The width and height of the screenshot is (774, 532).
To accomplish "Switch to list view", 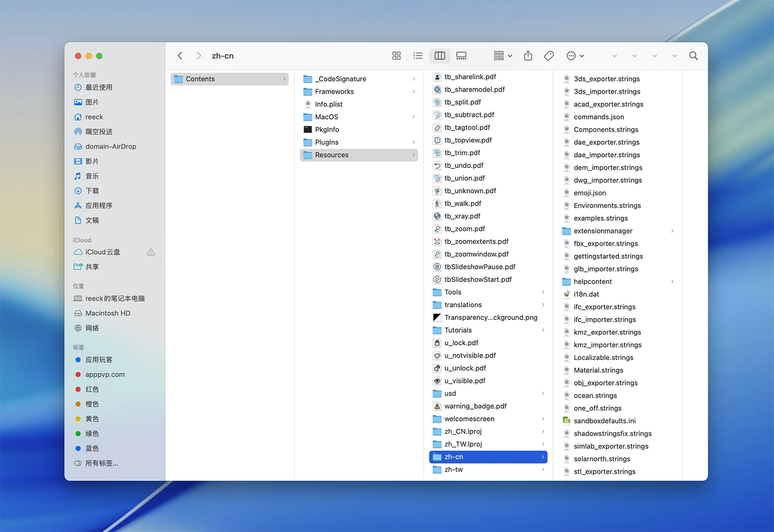I will 418,56.
